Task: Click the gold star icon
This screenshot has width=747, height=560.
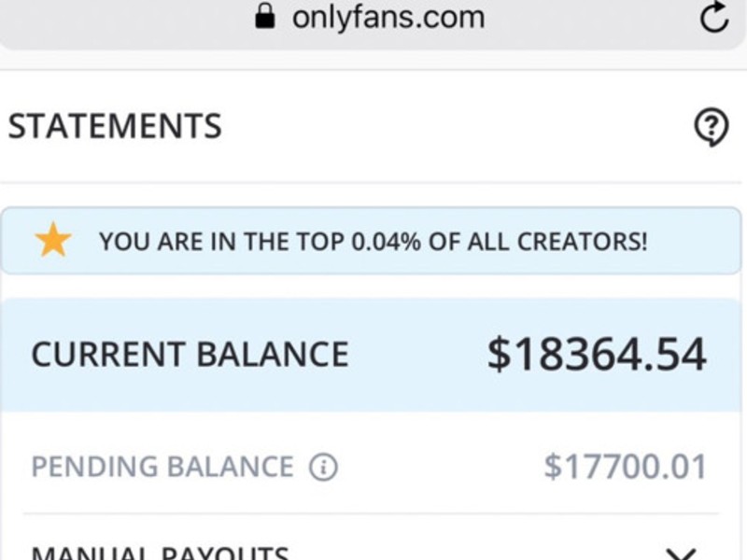Action: (53, 240)
